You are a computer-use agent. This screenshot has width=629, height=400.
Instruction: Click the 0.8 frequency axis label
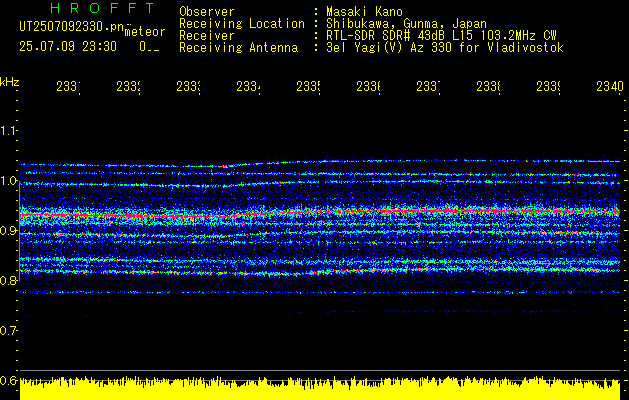[8, 280]
